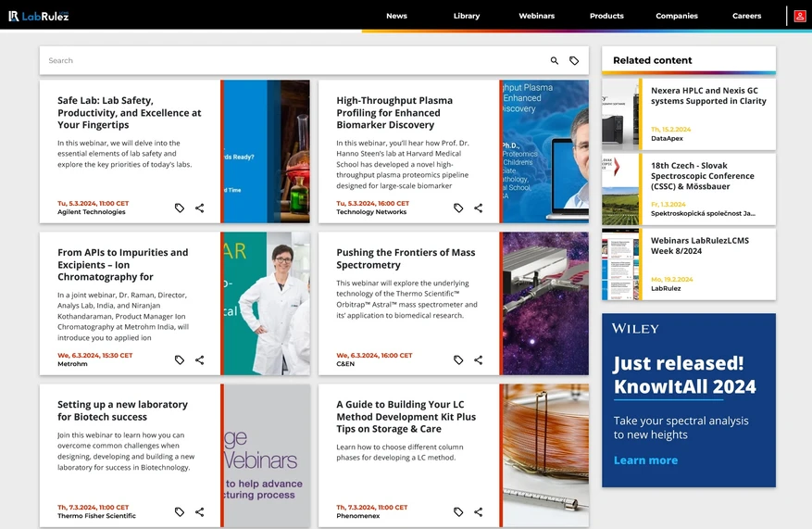Click the Safe Lab card image

pos(267,151)
